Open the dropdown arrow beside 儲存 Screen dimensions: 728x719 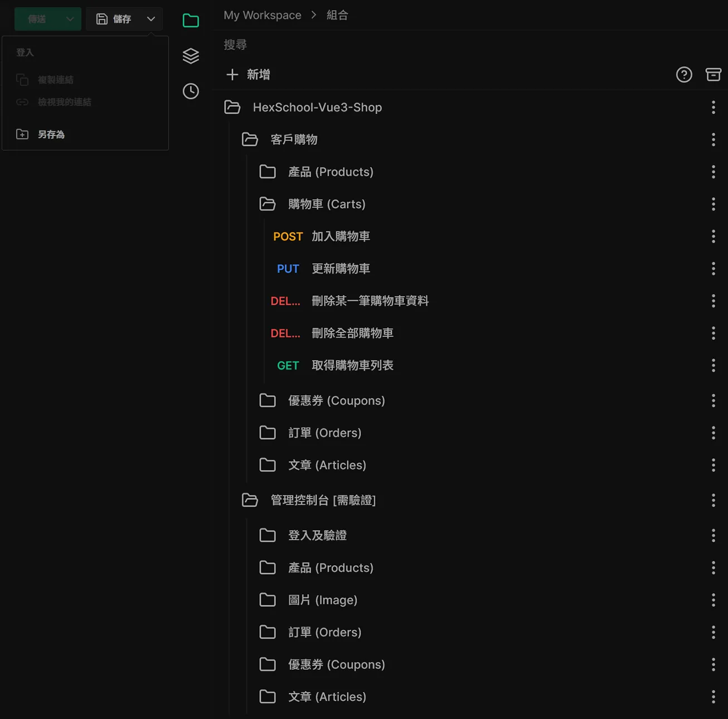(151, 19)
